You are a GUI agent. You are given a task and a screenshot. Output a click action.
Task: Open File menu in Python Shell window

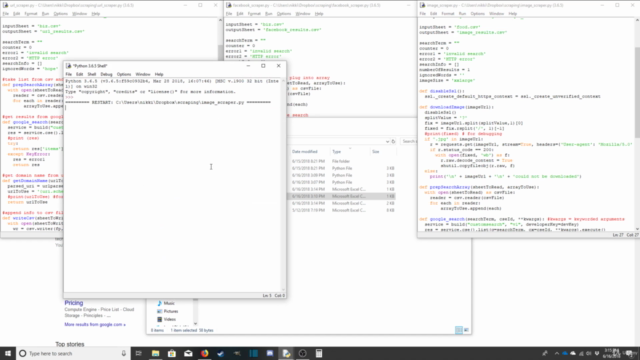pyautogui.click(x=69, y=74)
